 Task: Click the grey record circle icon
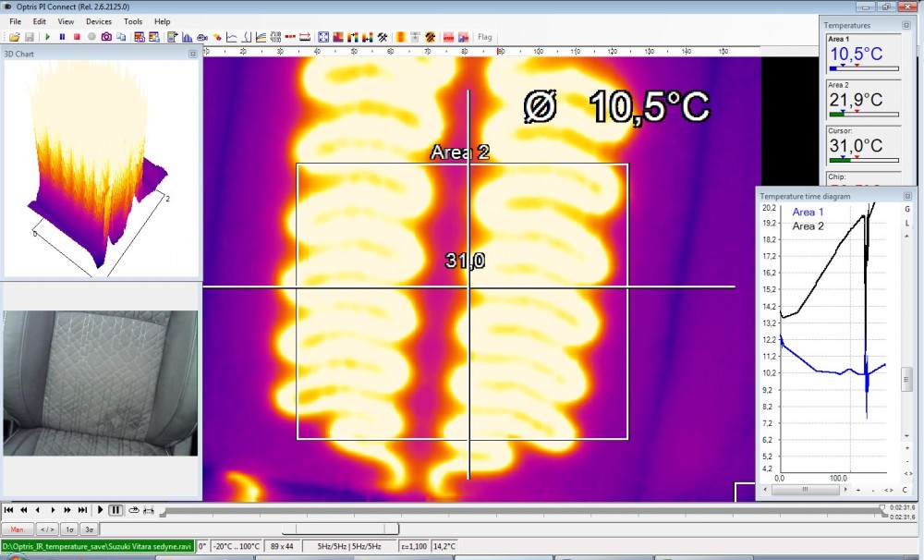(x=91, y=37)
